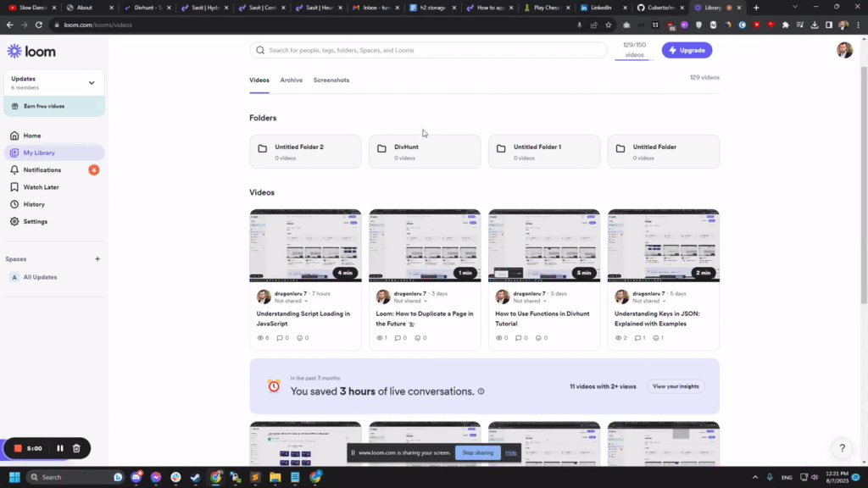
Task: Click Hide link in sharing bar
Action: pos(510,452)
